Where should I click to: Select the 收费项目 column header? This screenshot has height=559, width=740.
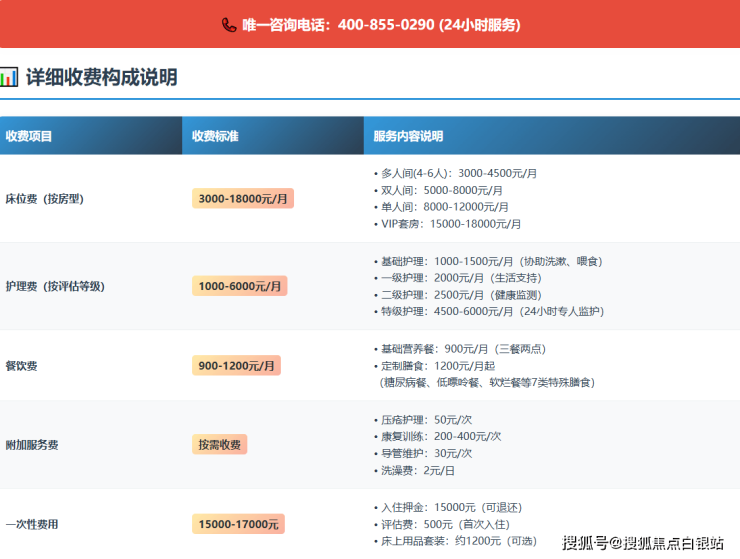pyautogui.click(x=29, y=136)
